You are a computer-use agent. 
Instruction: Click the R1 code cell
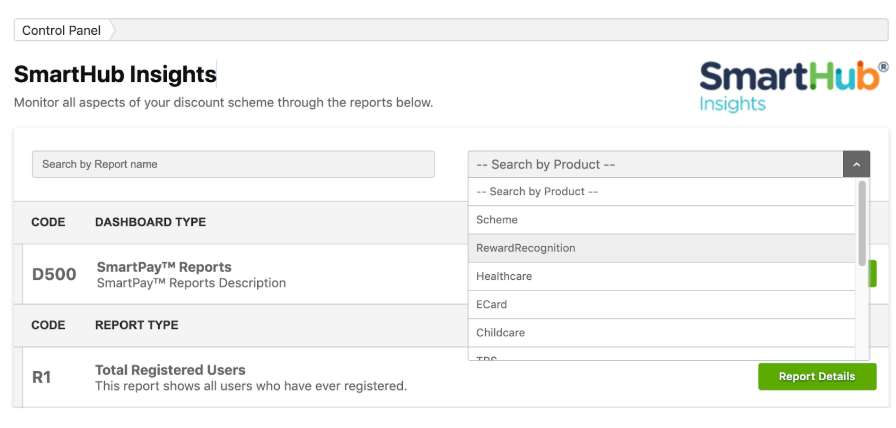coord(42,378)
